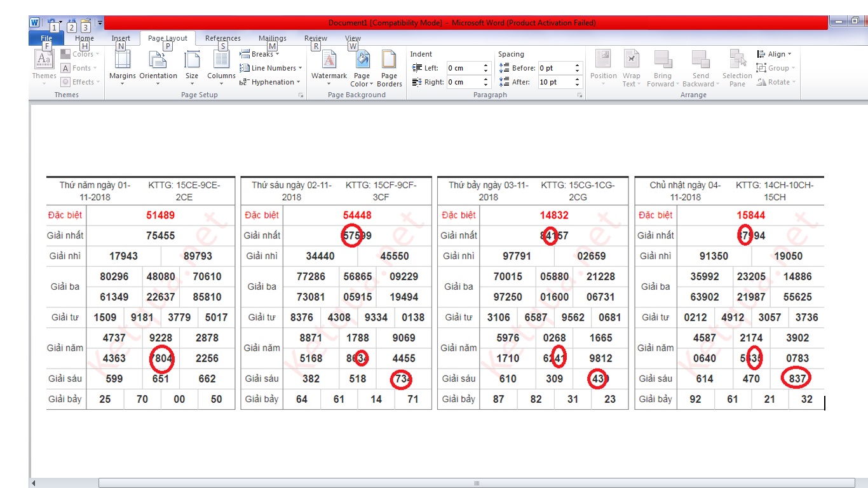Viewport: 868px width, 488px height.
Task: Expand Line Numbers dropdown
Action: (x=271, y=68)
